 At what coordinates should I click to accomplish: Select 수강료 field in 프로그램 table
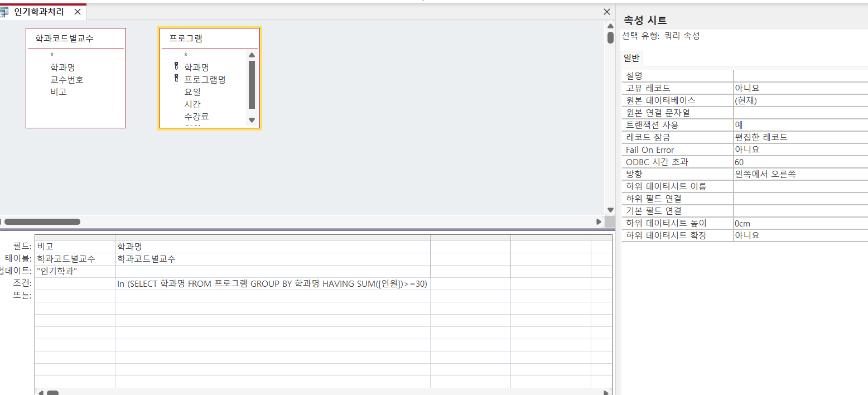tap(197, 116)
